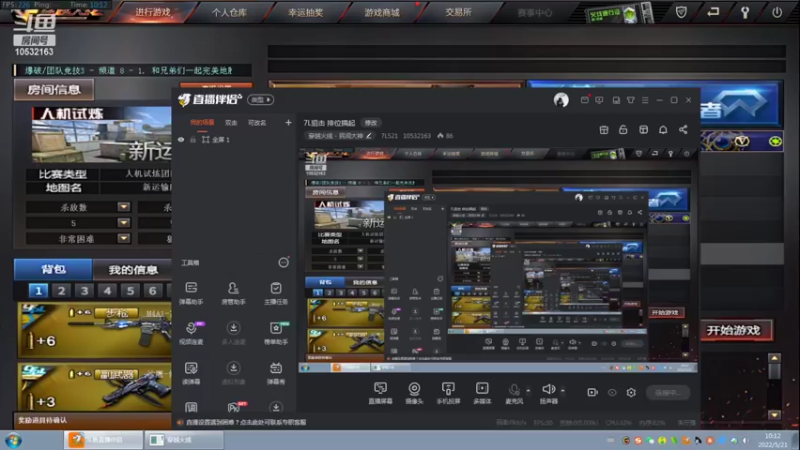Open the 视频连麦 tool
The image size is (800, 450).
coord(191,333)
